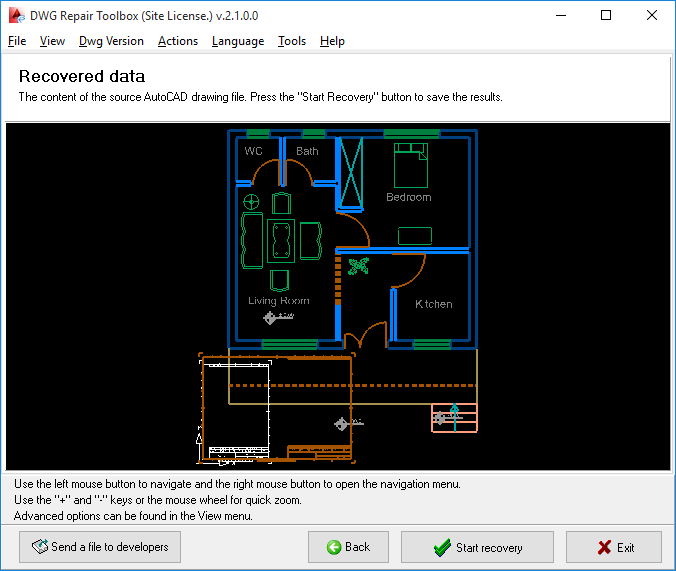Click the coffee table in living room
676x571 pixels.
coord(281,241)
